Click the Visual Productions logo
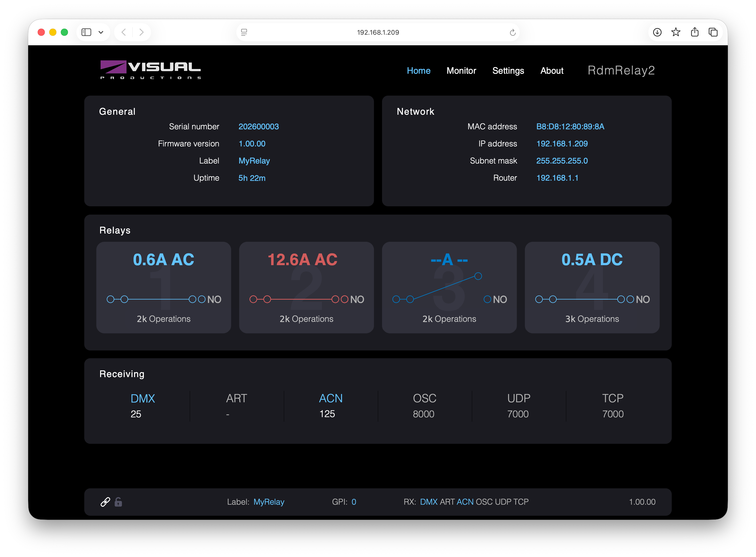This screenshot has height=557, width=756. pos(150,70)
